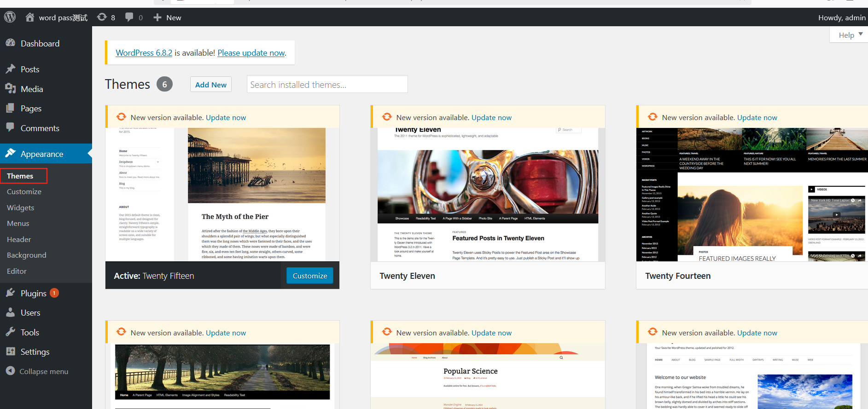Viewport: 868px width, 409px height.
Task: Open the Customize submenu item
Action: (x=24, y=191)
